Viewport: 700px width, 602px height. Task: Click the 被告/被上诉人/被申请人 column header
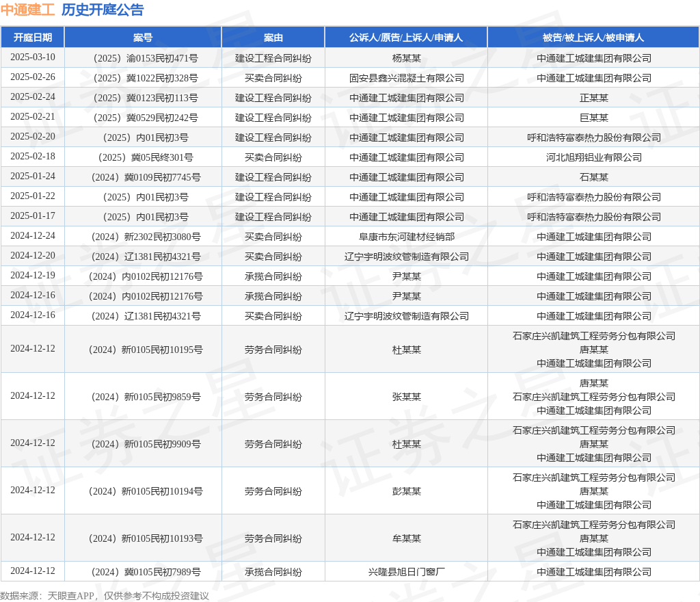coord(593,38)
